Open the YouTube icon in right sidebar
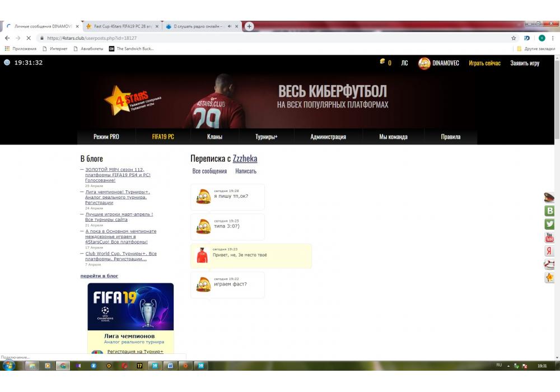The width and height of the screenshot is (560, 392). 549,237
